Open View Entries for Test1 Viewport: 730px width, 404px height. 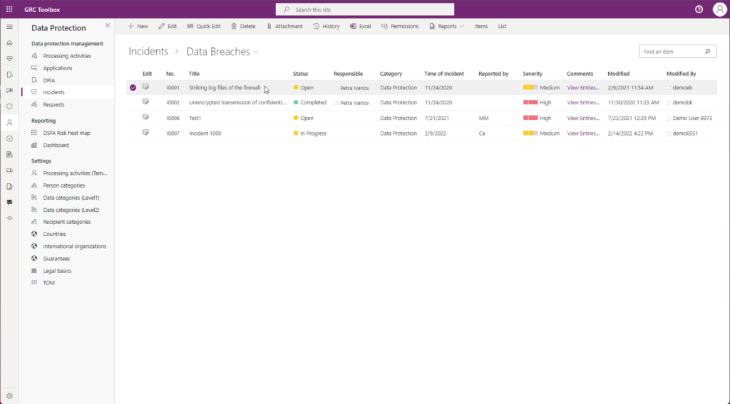point(583,118)
